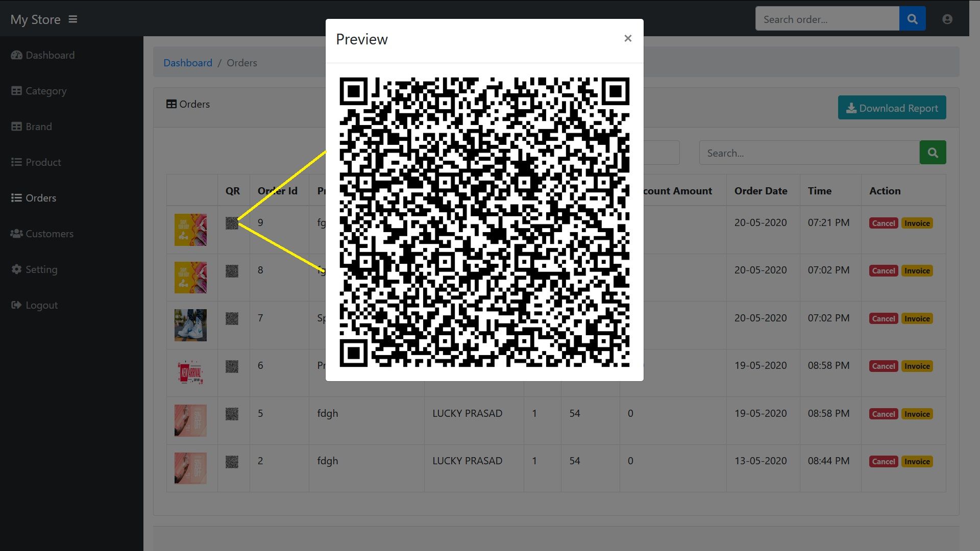Open the Product sidebar page

36,162
